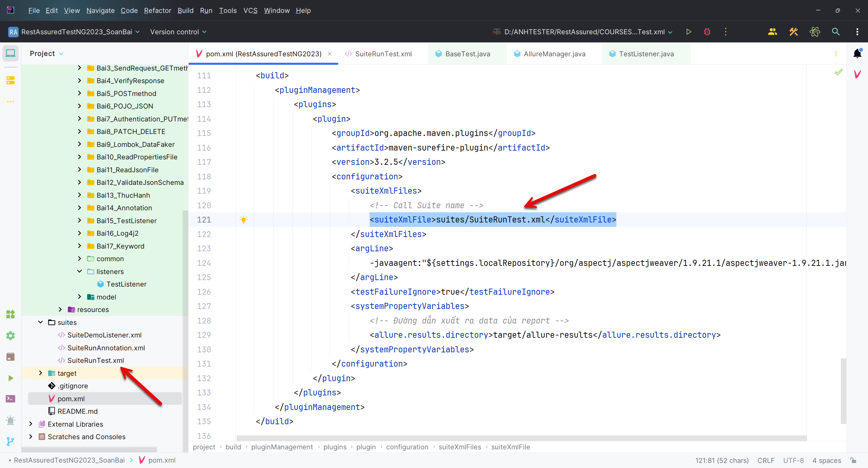Open Maven tool window on right stripe

pos(857,74)
